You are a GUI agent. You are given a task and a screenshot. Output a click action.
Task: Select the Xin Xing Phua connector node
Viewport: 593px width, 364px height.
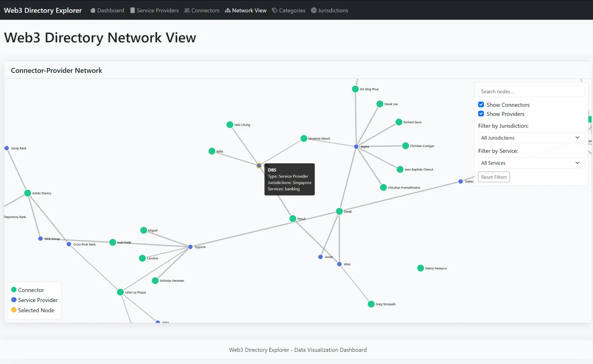[355, 89]
